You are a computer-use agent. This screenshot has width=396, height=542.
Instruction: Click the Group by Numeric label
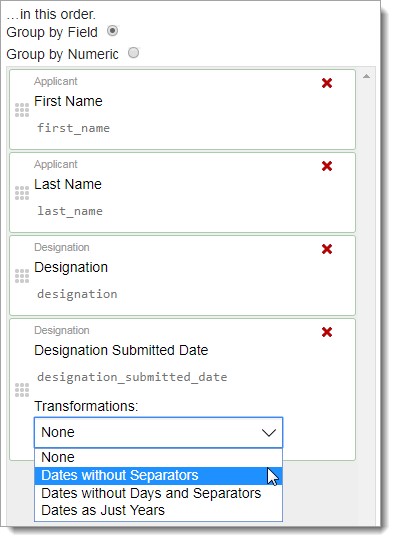click(x=62, y=54)
